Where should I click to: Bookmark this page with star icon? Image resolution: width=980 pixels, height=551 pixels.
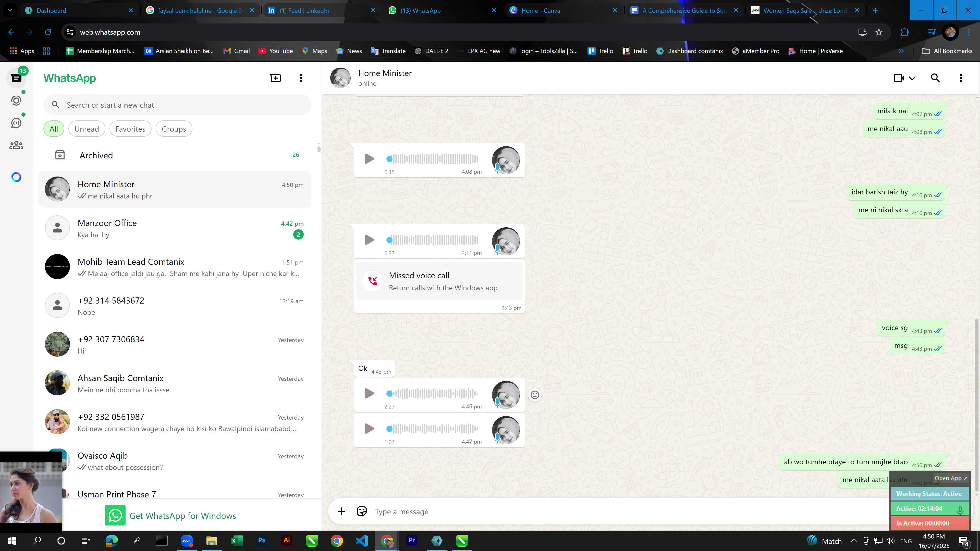(879, 32)
